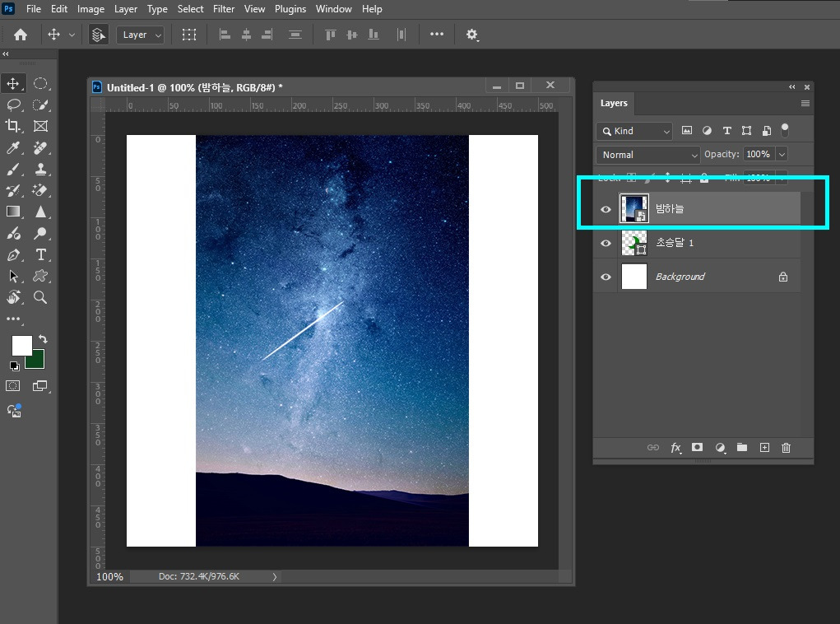Hide the 밤하늘 layer
Viewport: 840px width, 624px height.
point(606,209)
